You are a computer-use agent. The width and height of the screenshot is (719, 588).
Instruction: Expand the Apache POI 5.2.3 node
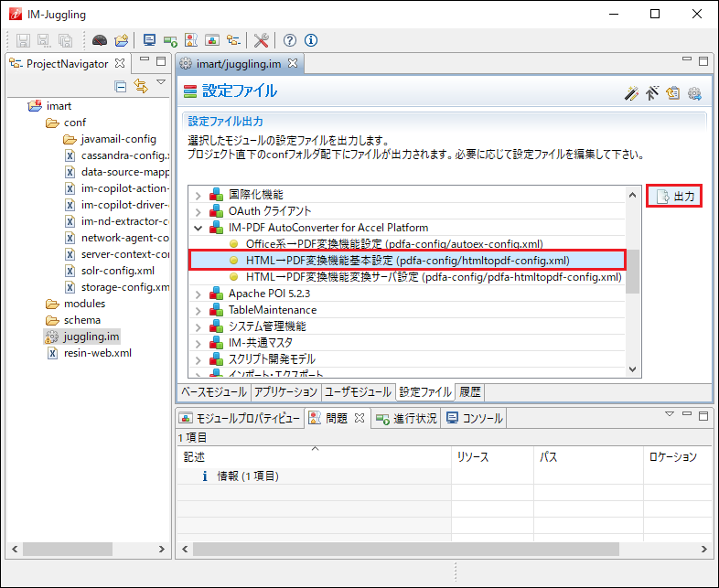(x=199, y=294)
